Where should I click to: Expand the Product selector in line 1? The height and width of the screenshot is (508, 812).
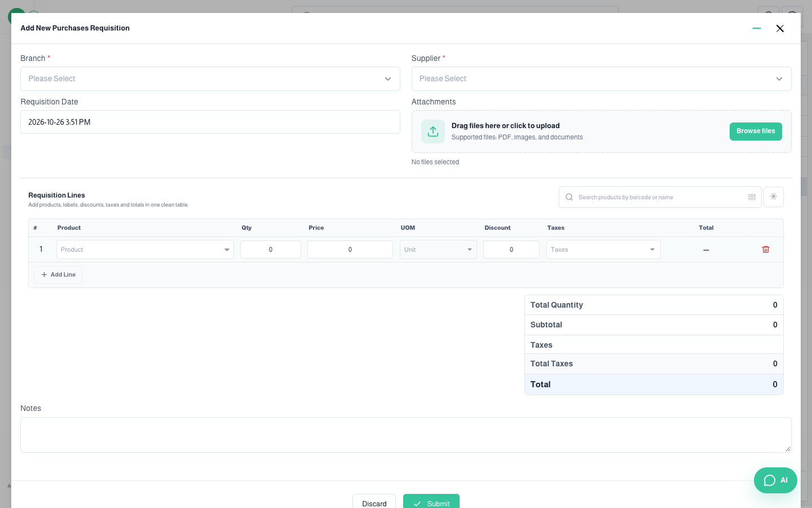click(x=145, y=249)
